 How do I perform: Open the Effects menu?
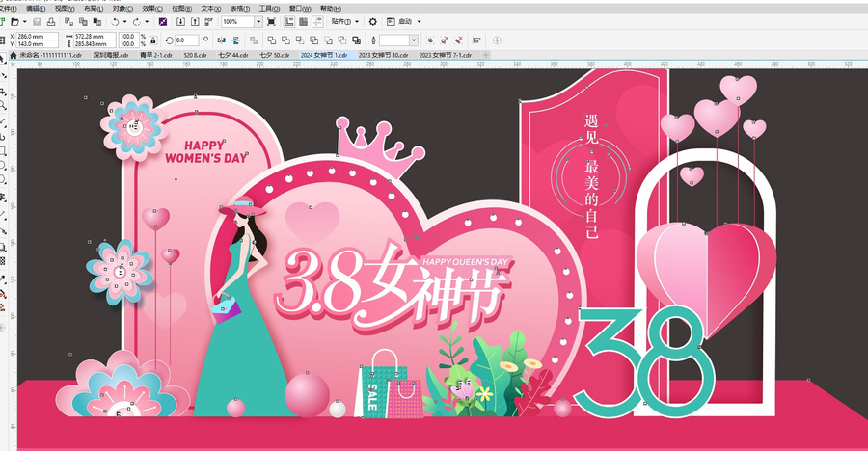pyautogui.click(x=152, y=9)
